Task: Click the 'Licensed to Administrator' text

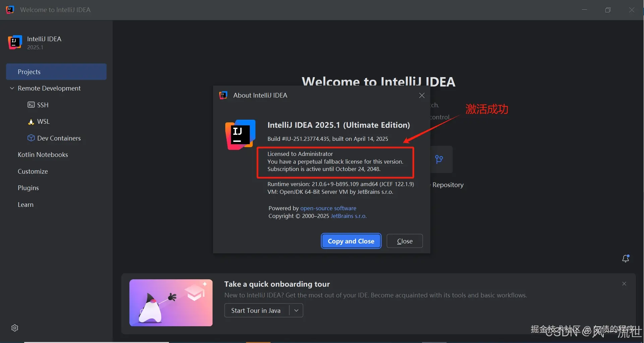Action: tap(300, 154)
